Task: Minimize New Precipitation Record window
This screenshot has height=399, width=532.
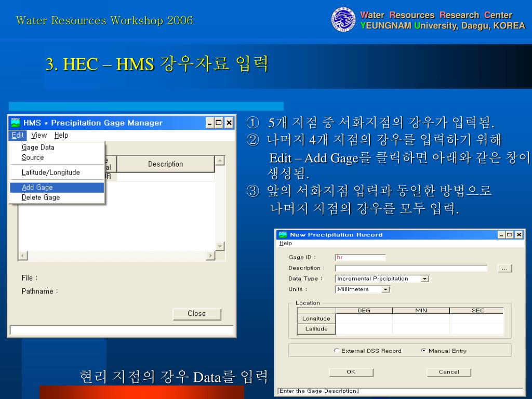Action: 501,235
